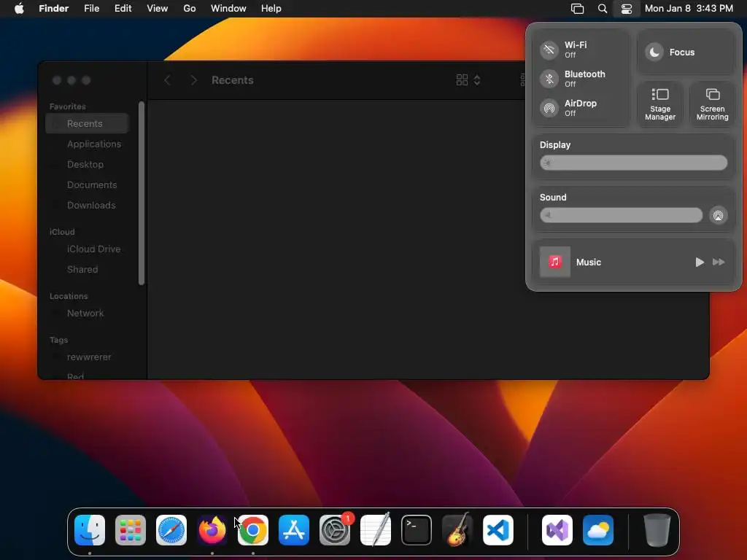Select Applications in Finder sidebar

click(x=87, y=144)
